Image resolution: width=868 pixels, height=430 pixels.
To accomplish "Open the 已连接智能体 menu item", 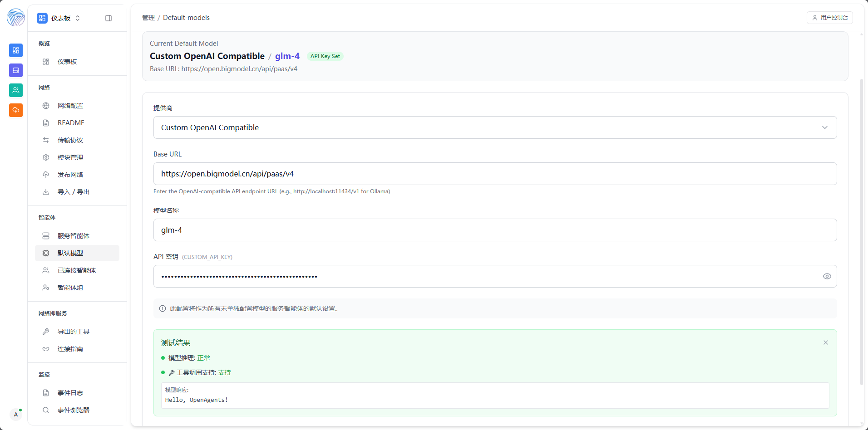I will [77, 270].
